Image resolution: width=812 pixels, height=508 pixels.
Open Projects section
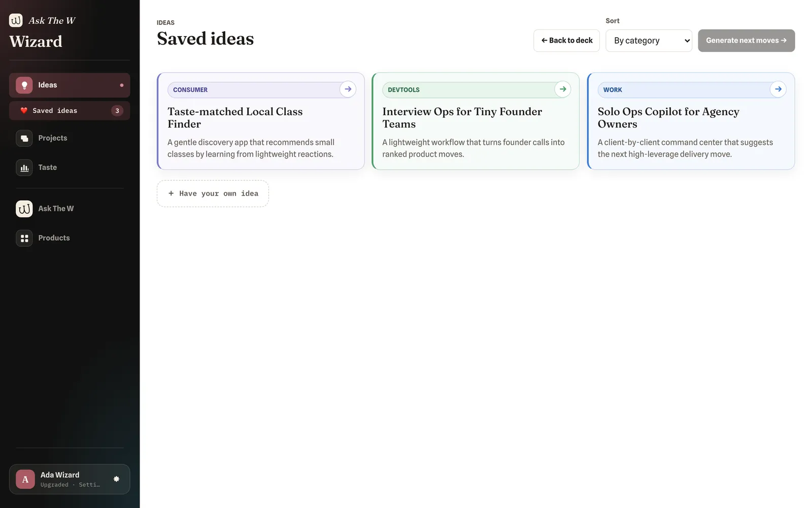pos(70,138)
